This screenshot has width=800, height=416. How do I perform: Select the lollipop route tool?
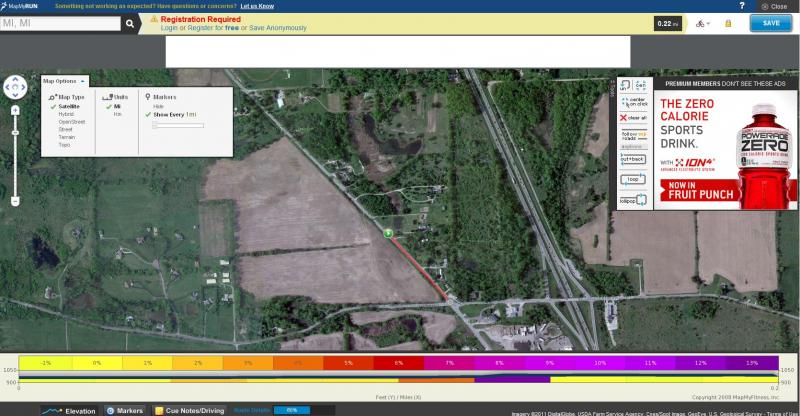pos(633,201)
